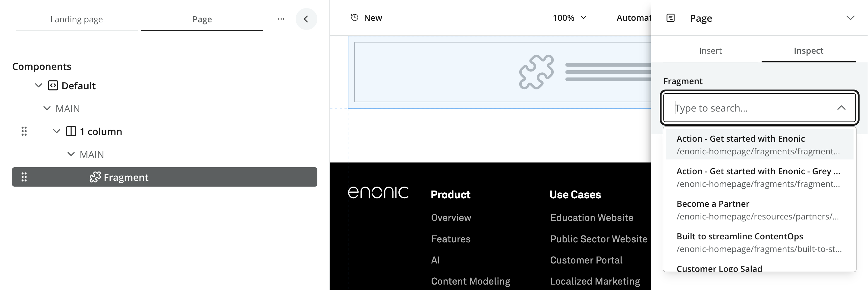Viewport: 868px width, 290px height.
Task: Click the Use Cases footer heading
Action: tap(575, 194)
